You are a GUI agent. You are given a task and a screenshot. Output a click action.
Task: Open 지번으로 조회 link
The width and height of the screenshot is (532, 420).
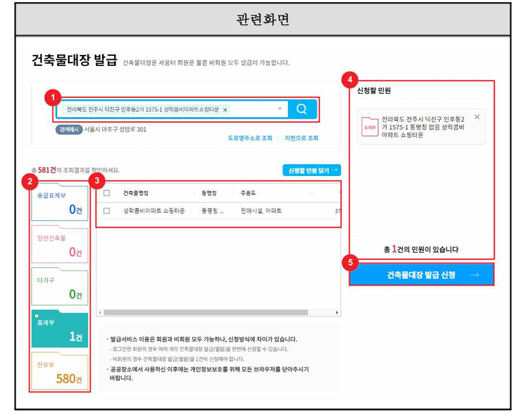(x=301, y=138)
